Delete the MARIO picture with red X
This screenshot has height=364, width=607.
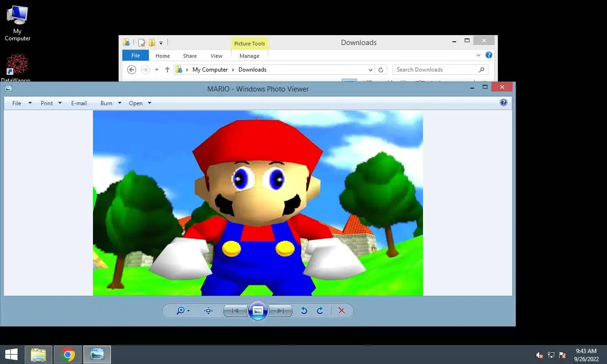pos(341,311)
